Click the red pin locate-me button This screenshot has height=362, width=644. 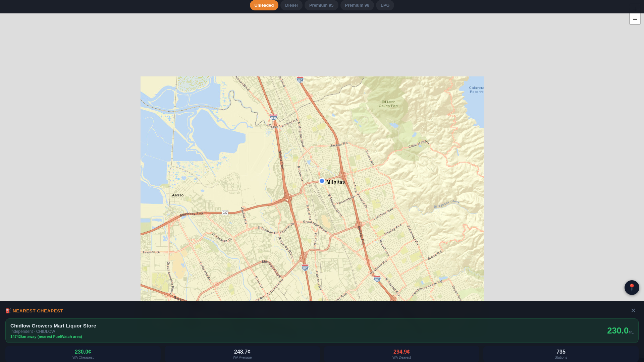pos(632,288)
